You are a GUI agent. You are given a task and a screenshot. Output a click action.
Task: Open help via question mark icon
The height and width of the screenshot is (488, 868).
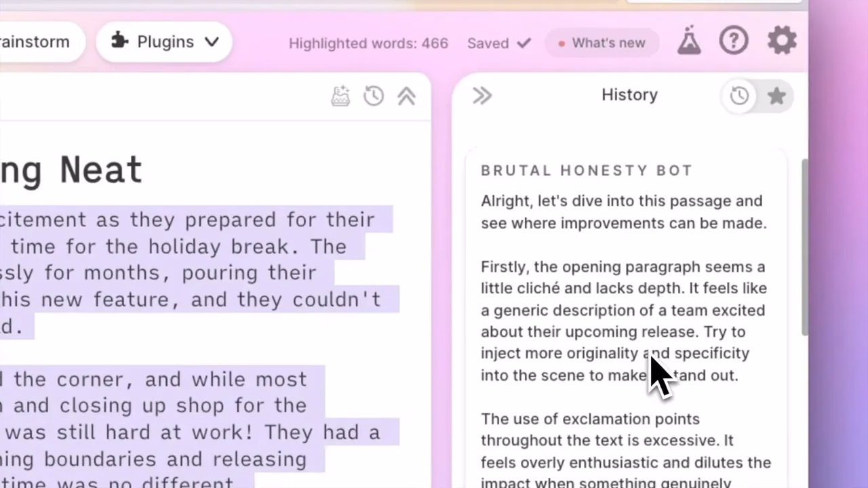(734, 41)
